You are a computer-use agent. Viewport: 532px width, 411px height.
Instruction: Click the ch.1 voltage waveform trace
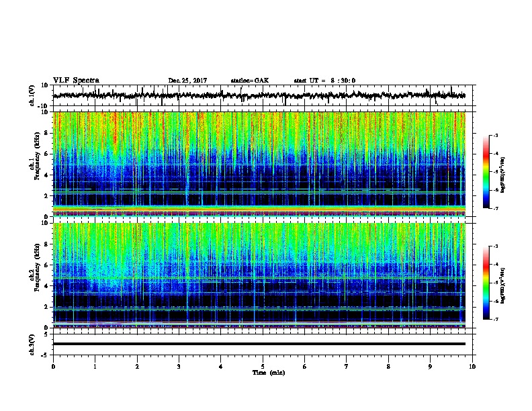coord(259,95)
